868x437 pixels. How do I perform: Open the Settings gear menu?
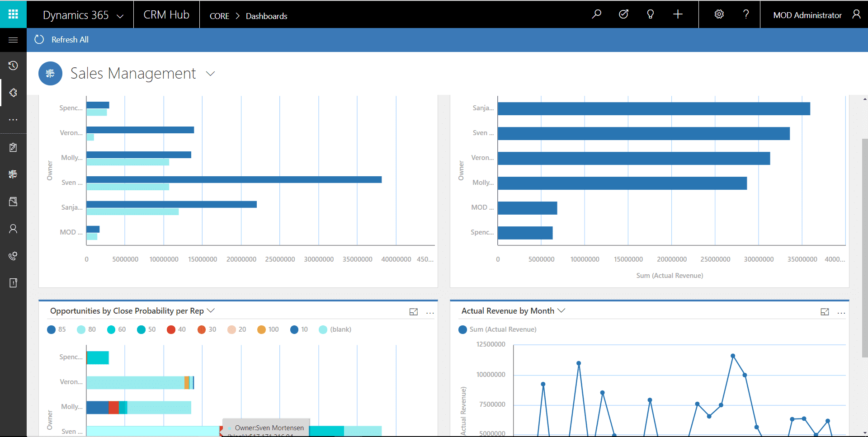(x=719, y=14)
